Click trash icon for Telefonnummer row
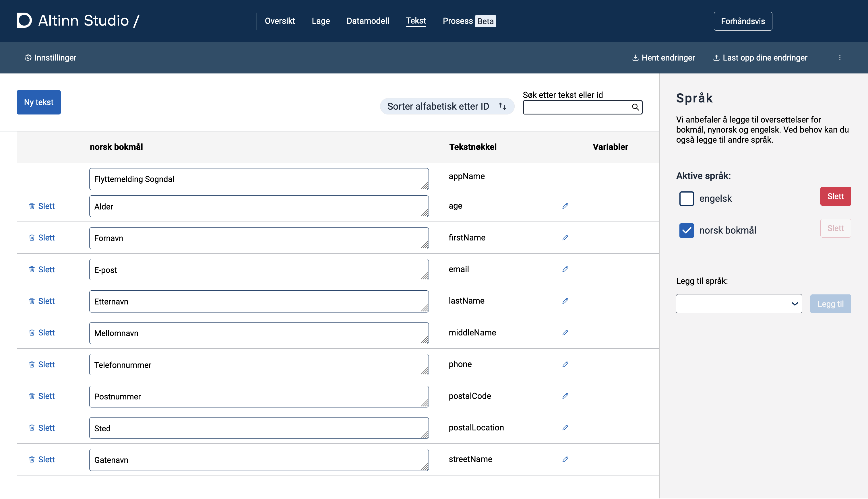This screenshot has height=499, width=868. [x=32, y=364]
